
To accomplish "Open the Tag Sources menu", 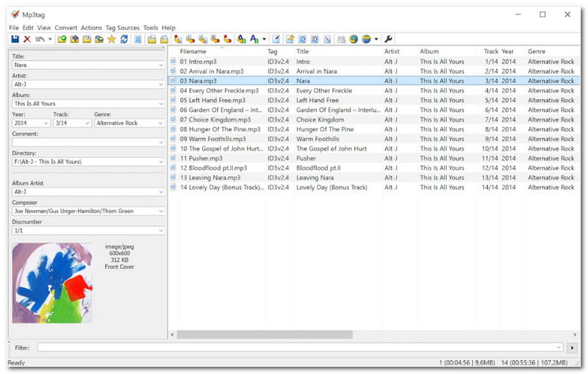I will click(x=122, y=28).
